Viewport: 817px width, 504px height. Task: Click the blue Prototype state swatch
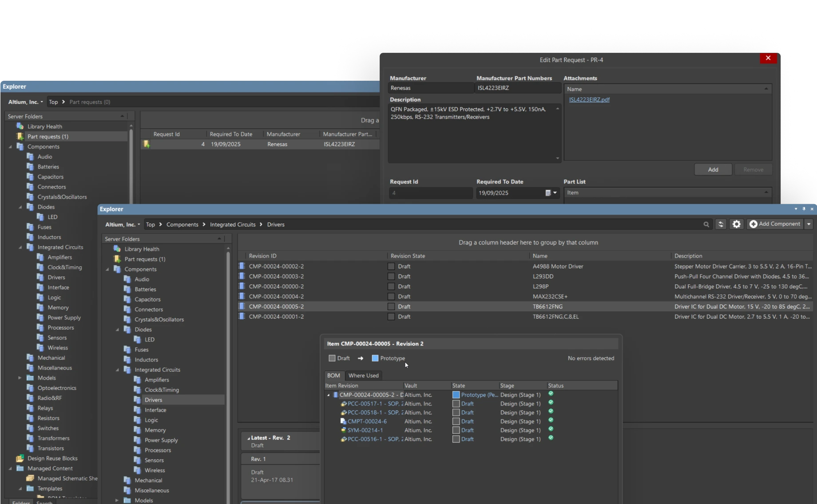375,358
